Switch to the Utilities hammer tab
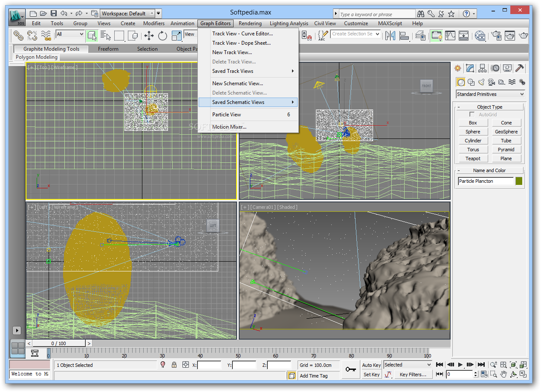The width and height of the screenshot is (541, 392). (520, 68)
